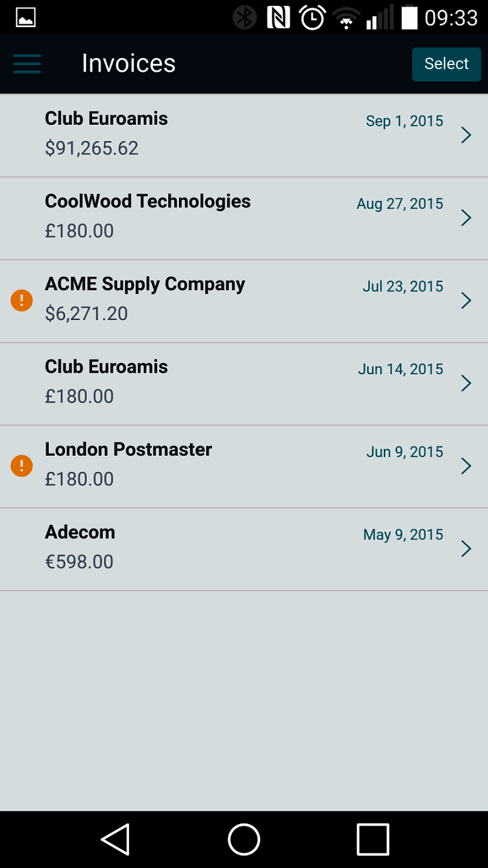Tap the warning icon on London Postmaster

coord(22,466)
